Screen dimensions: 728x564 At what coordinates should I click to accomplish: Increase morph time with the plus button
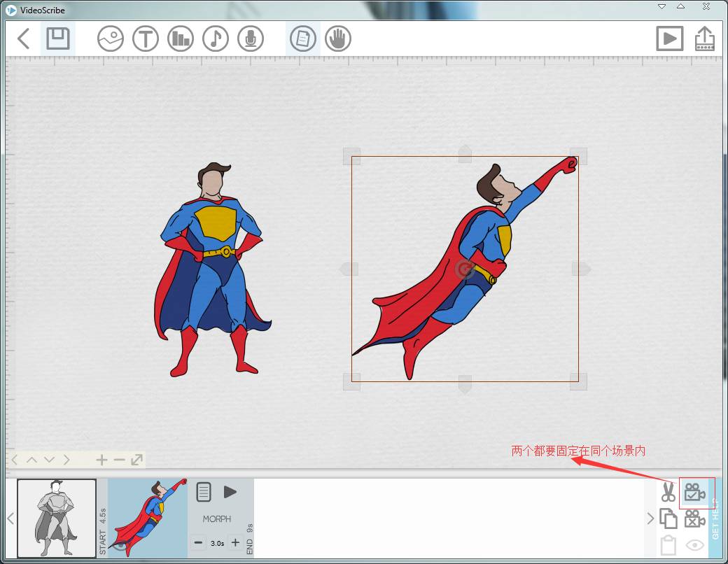pyautogui.click(x=235, y=542)
